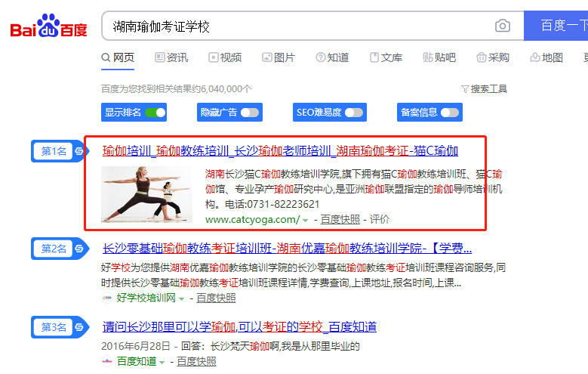Open 百度快照 for catcyoga result

coord(340,219)
